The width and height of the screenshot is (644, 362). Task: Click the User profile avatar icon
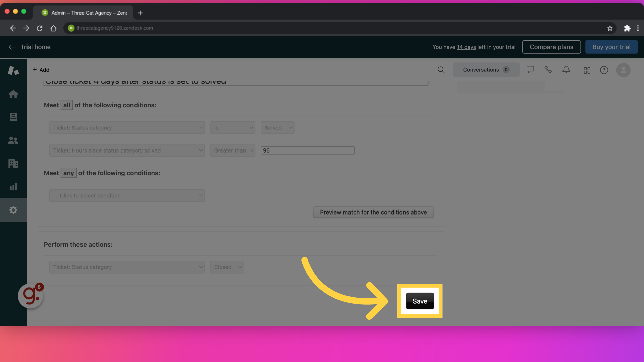click(x=623, y=70)
